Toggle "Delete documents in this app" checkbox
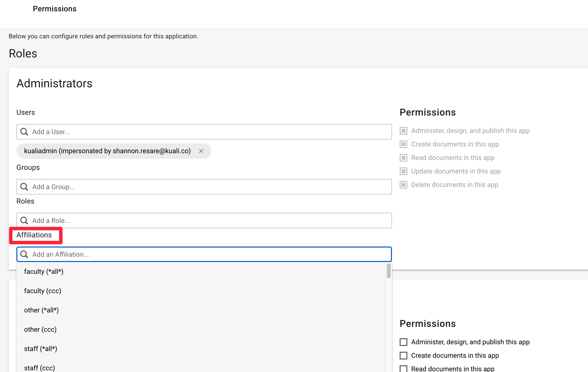The width and height of the screenshot is (588, 372). coord(403,185)
